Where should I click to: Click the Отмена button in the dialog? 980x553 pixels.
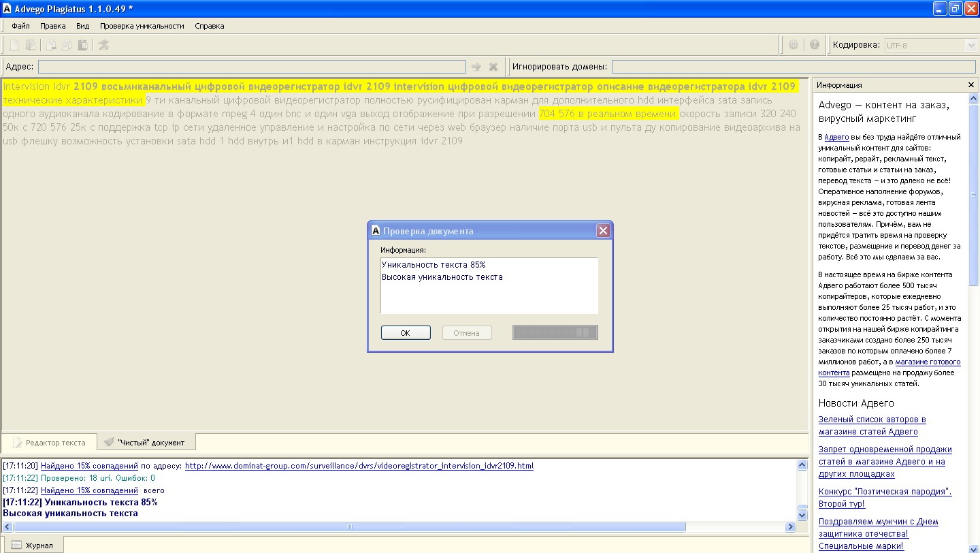click(x=467, y=333)
